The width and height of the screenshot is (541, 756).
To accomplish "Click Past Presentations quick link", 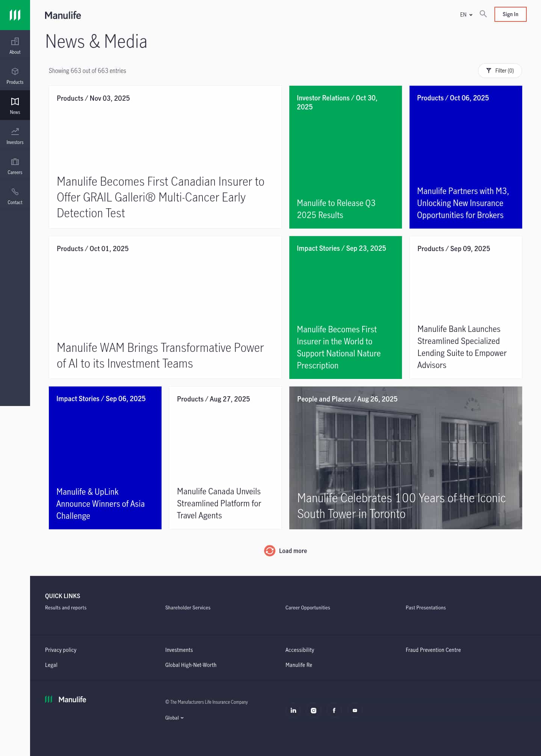I will 426,608.
